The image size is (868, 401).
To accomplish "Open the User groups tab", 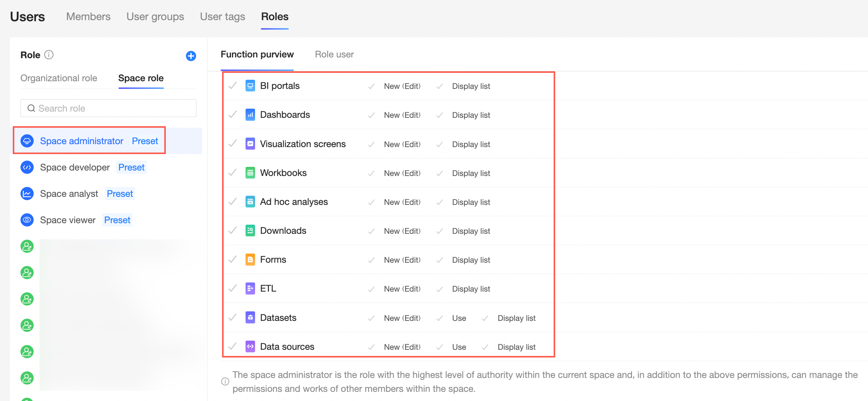I will click(155, 16).
